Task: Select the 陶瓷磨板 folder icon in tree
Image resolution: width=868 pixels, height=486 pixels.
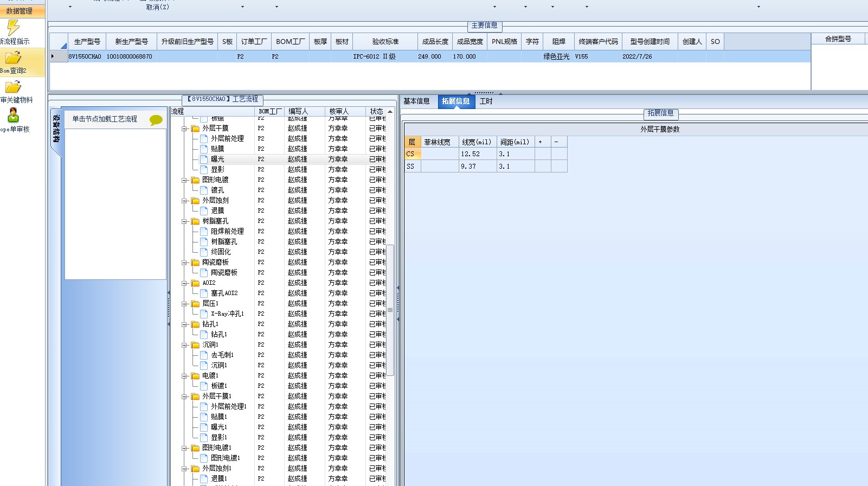Action: (195, 263)
